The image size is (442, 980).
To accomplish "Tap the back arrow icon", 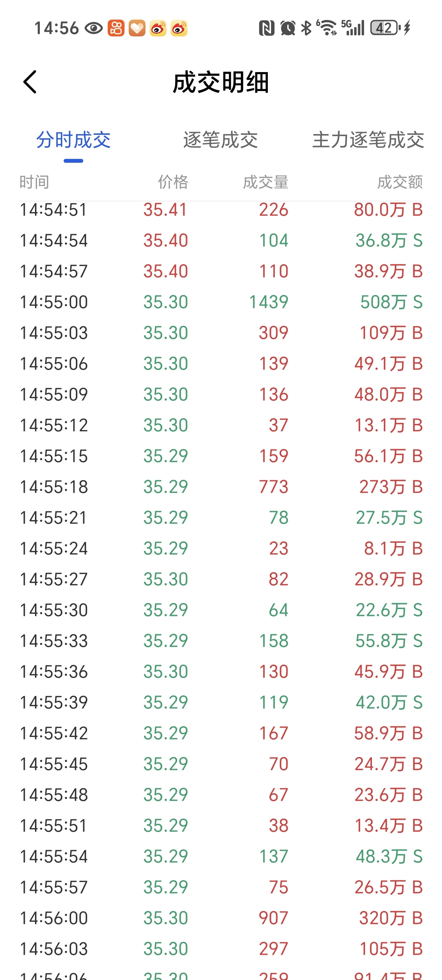I will point(30,82).
